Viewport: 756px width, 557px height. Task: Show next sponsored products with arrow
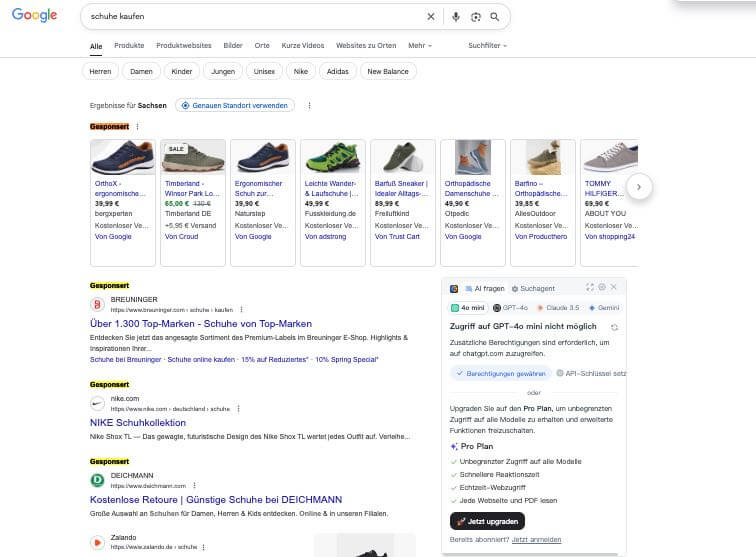[639, 187]
